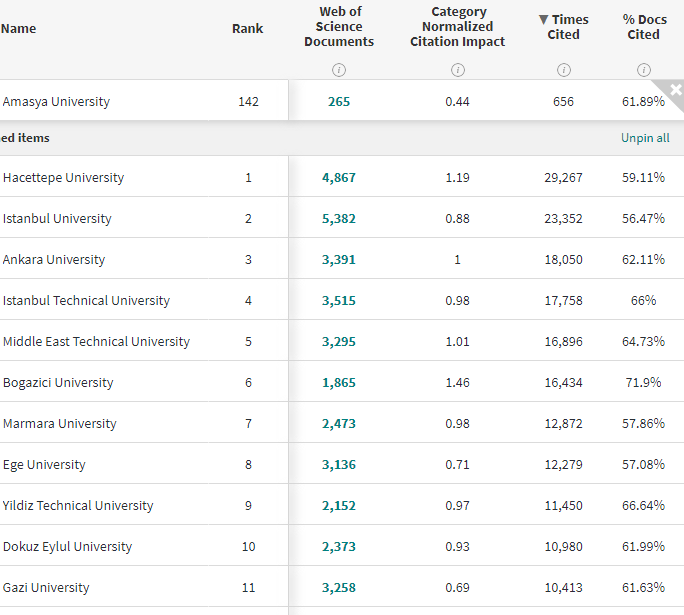Sort table by Name column header
Viewport: 684px width, 615px height.
[x=19, y=29]
